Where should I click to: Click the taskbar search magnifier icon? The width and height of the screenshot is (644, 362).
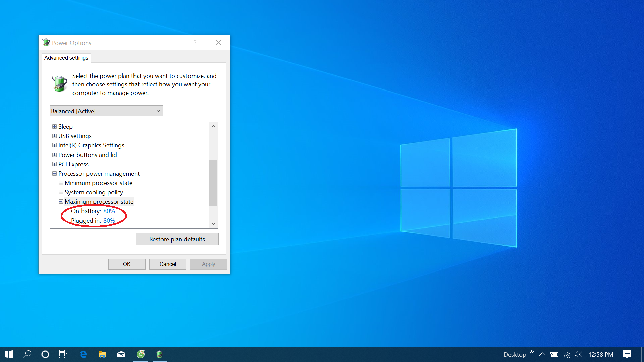[27, 354]
